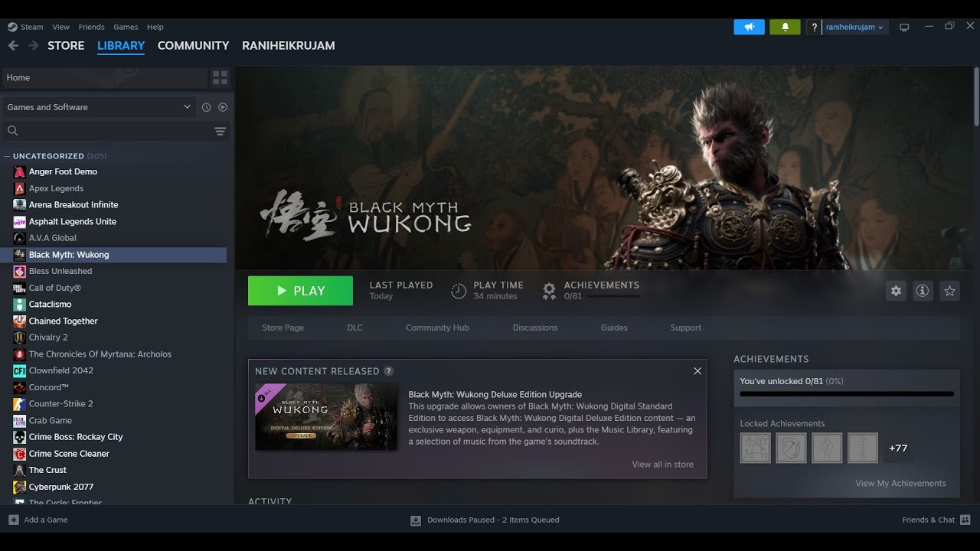Show game info circle icon
The width and height of the screenshot is (980, 551).
pos(923,291)
